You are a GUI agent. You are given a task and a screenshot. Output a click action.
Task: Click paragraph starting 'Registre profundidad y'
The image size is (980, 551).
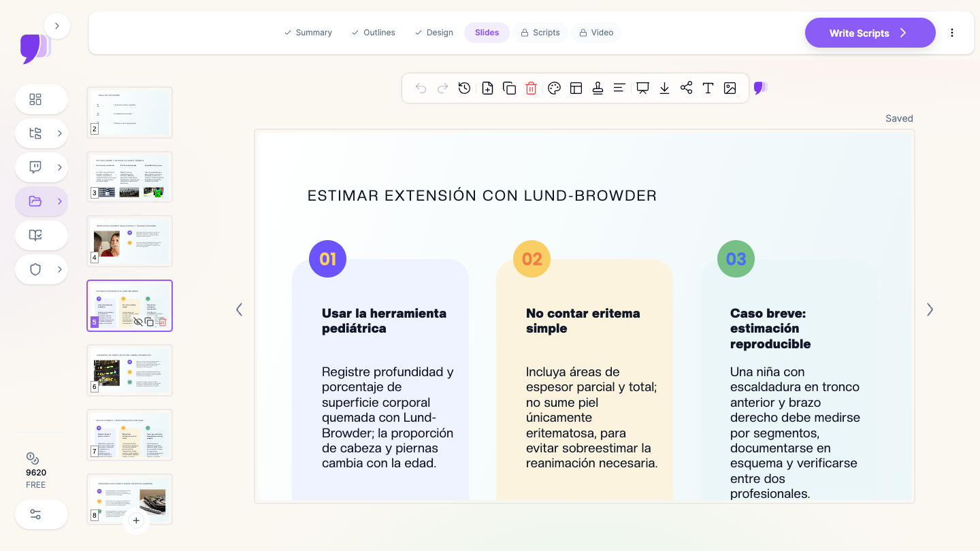pyautogui.click(x=388, y=417)
